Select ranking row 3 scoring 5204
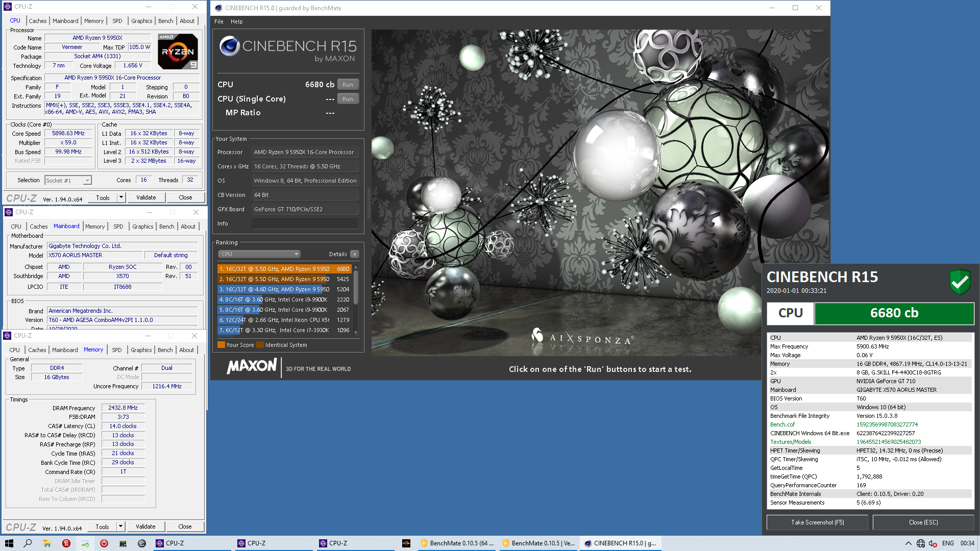980x551 pixels. (x=284, y=289)
